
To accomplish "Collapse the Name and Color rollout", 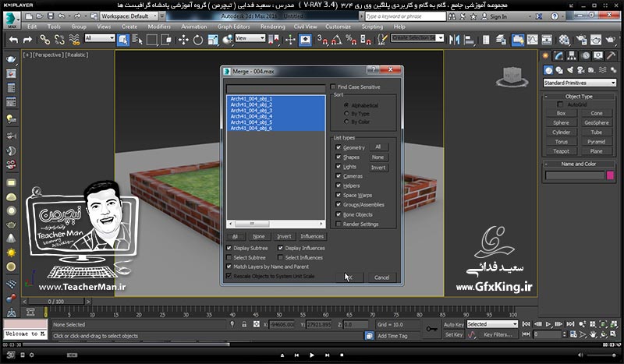I will tap(579, 164).
